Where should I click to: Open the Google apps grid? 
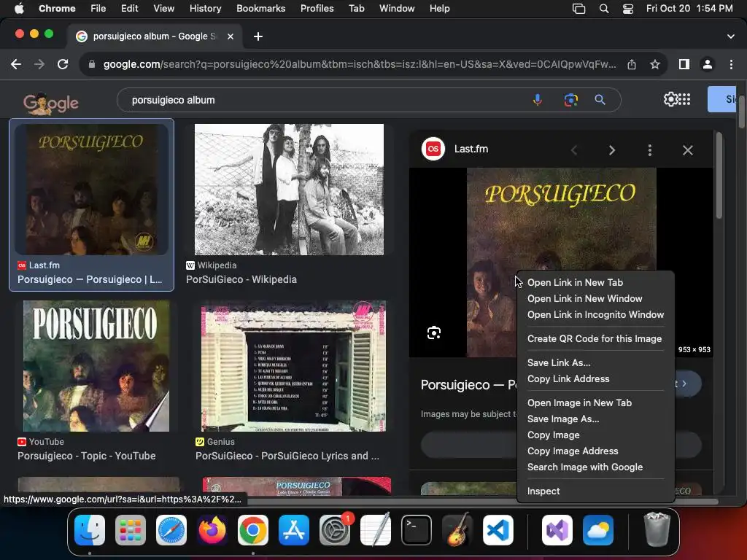684,99
